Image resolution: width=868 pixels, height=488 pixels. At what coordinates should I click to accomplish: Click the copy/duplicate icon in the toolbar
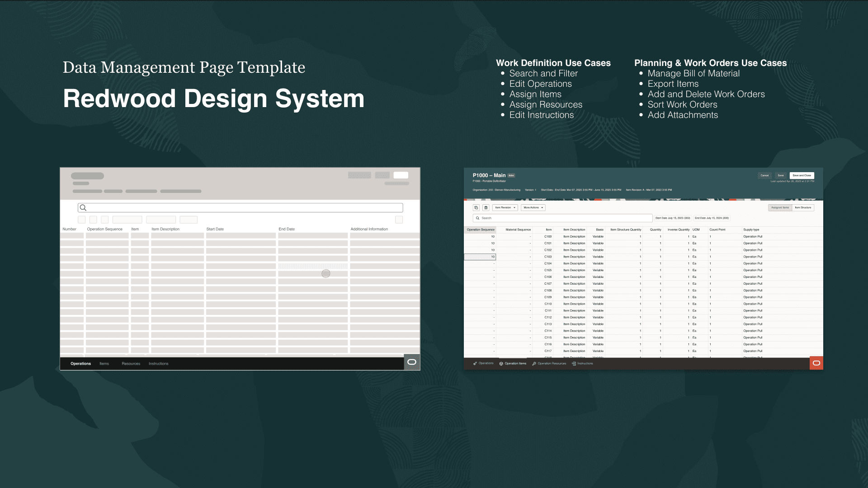[476, 208]
